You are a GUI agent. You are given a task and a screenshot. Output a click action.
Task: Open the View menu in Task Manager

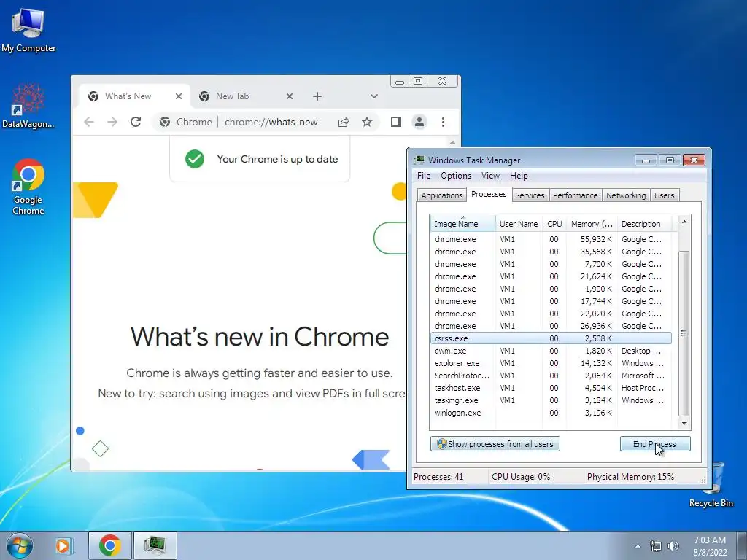click(x=490, y=176)
